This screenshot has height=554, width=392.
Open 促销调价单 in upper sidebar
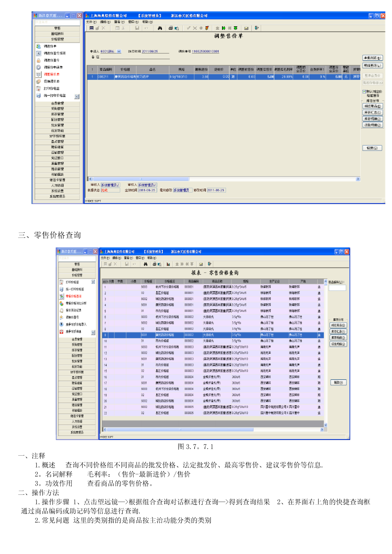(52, 81)
